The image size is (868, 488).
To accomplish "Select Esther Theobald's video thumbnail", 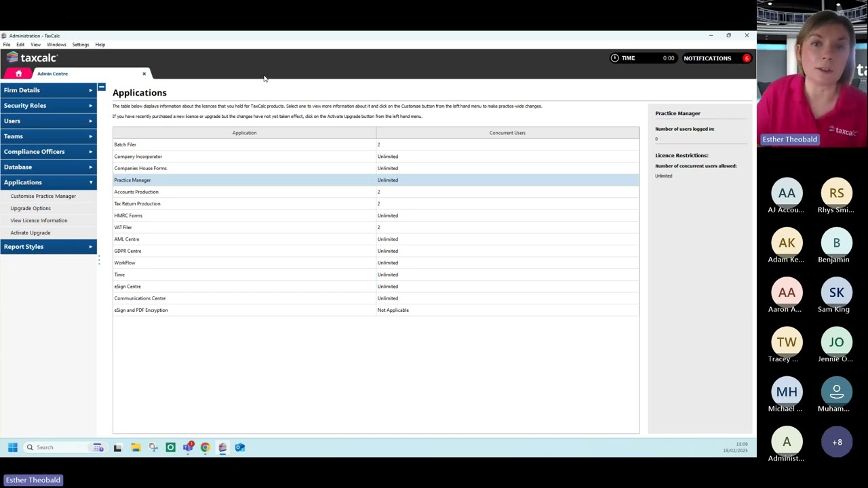I will click(x=812, y=73).
